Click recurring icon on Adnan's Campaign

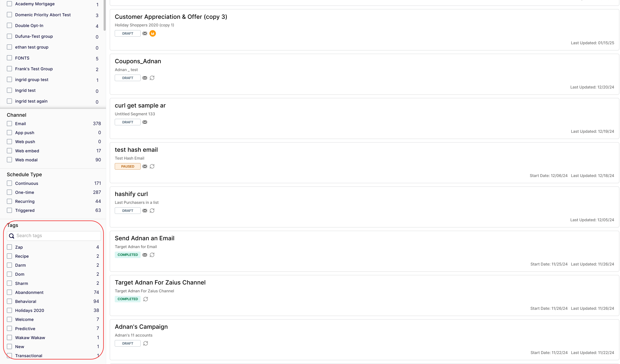(x=146, y=343)
